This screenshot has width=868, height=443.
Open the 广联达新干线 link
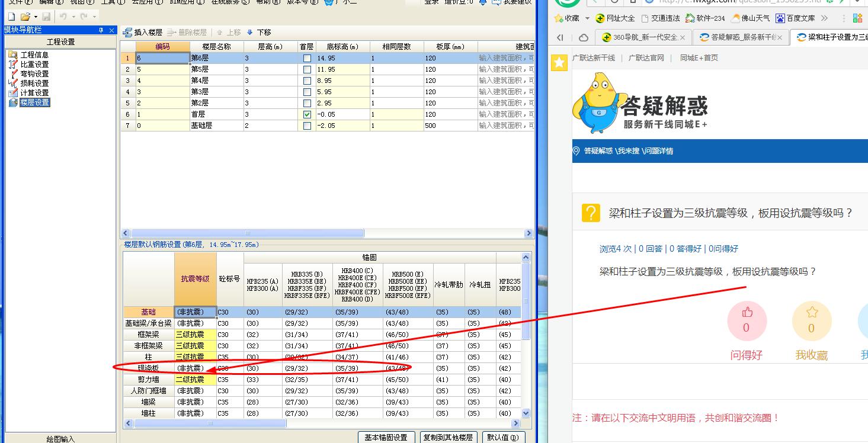click(x=594, y=57)
